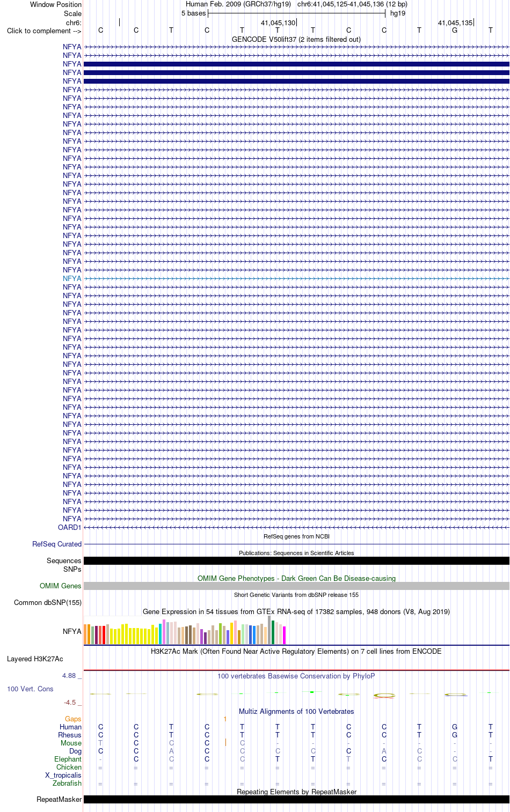The image size is (510, 812).
Task: Click the T base in Mouse row
Action: [x=100, y=743]
